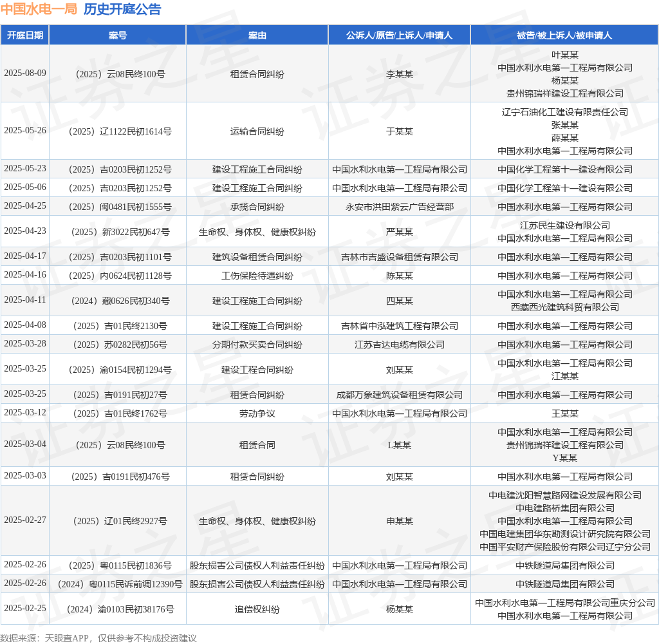Click the date 2025-04-17

click(x=25, y=256)
